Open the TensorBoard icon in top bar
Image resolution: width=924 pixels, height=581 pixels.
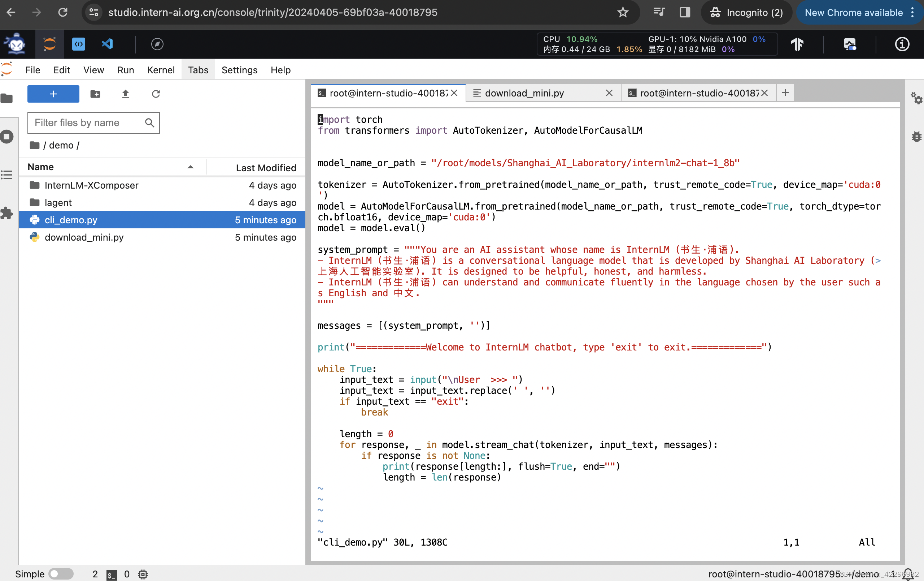797,44
